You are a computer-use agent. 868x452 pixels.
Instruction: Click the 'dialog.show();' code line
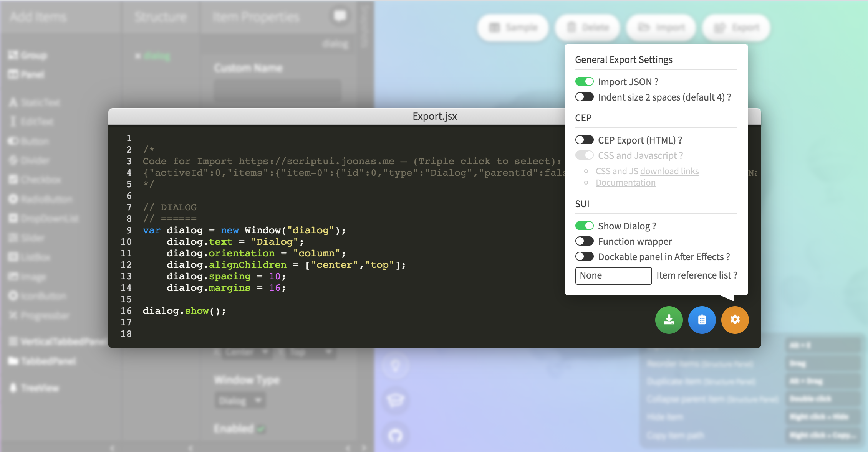pos(184,311)
